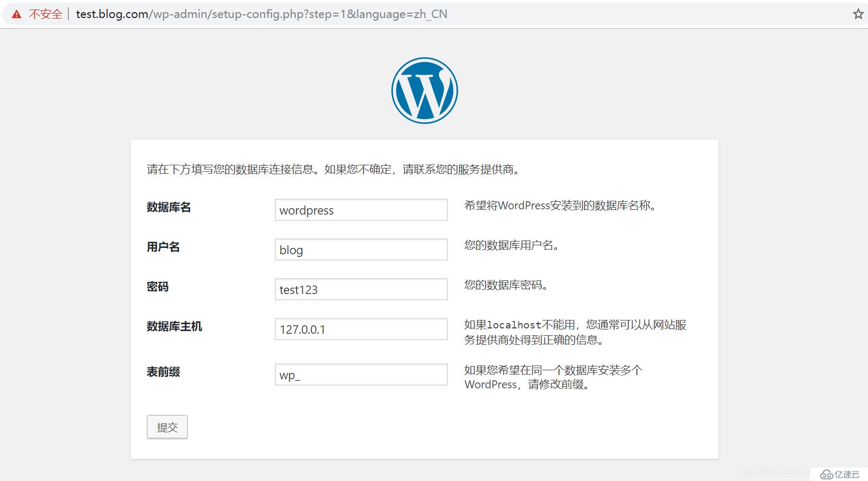Viewport: 868px width, 481px height.
Task: Click the URL in the address bar
Action: point(262,14)
